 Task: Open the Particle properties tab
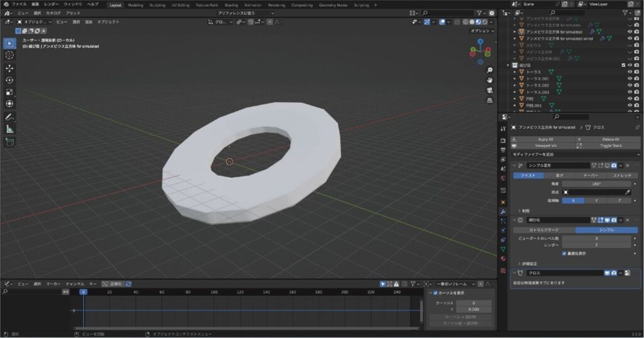coord(503,221)
